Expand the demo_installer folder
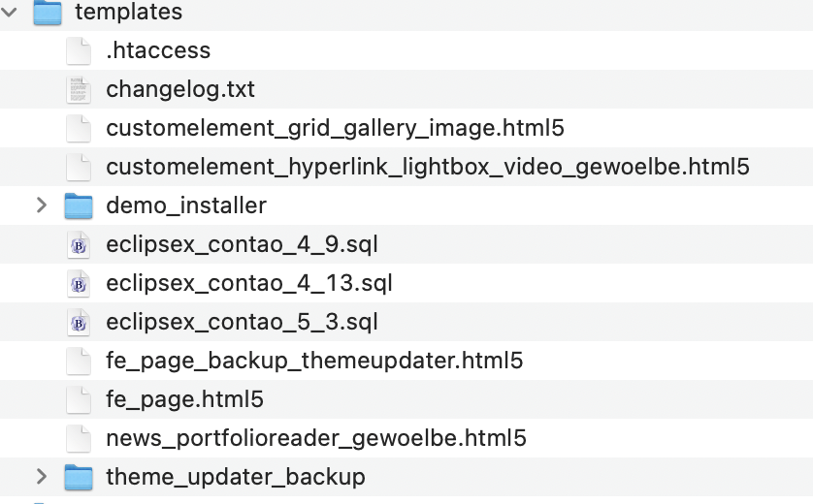Screen dimensions: 813x504 click(x=41, y=205)
